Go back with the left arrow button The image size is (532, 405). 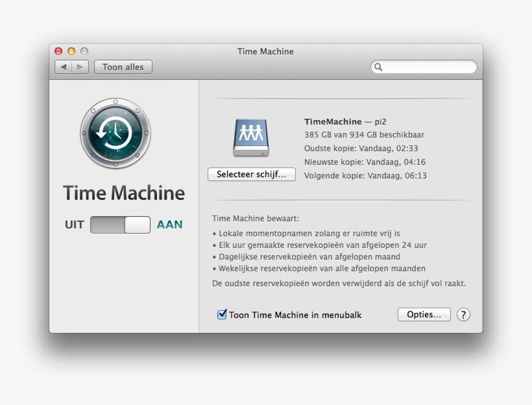point(64,67)
